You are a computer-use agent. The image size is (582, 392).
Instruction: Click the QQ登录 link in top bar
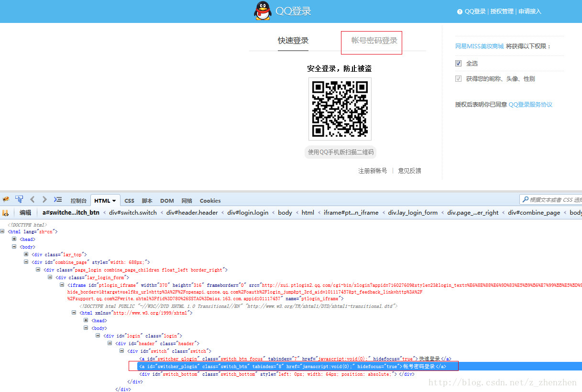click(x=475, y=11)
